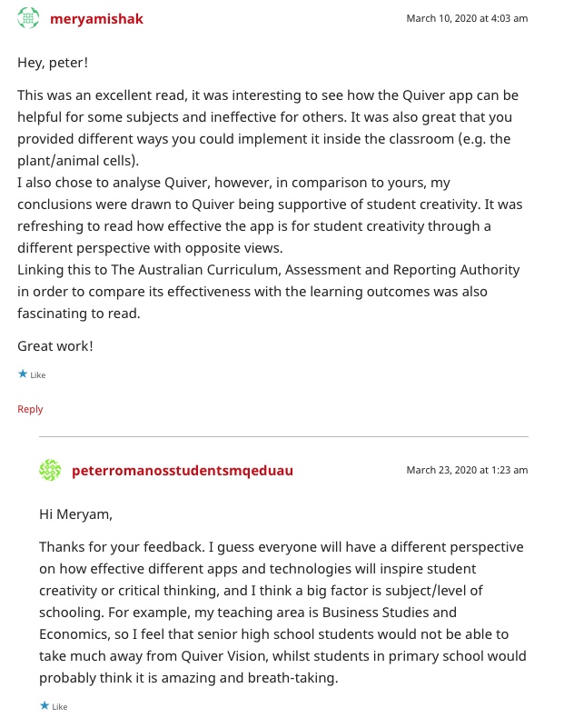Click the "Hi Meryam," greeting text

pos(75,514)
